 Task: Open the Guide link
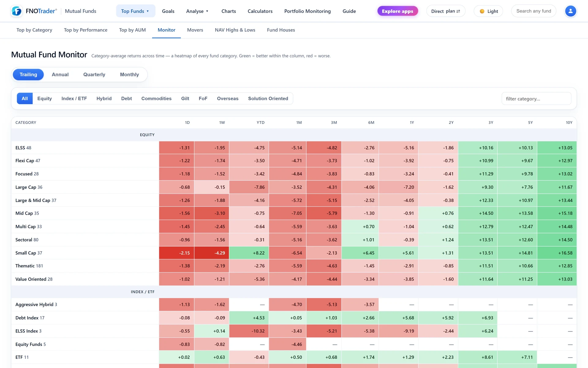[349, 11]
